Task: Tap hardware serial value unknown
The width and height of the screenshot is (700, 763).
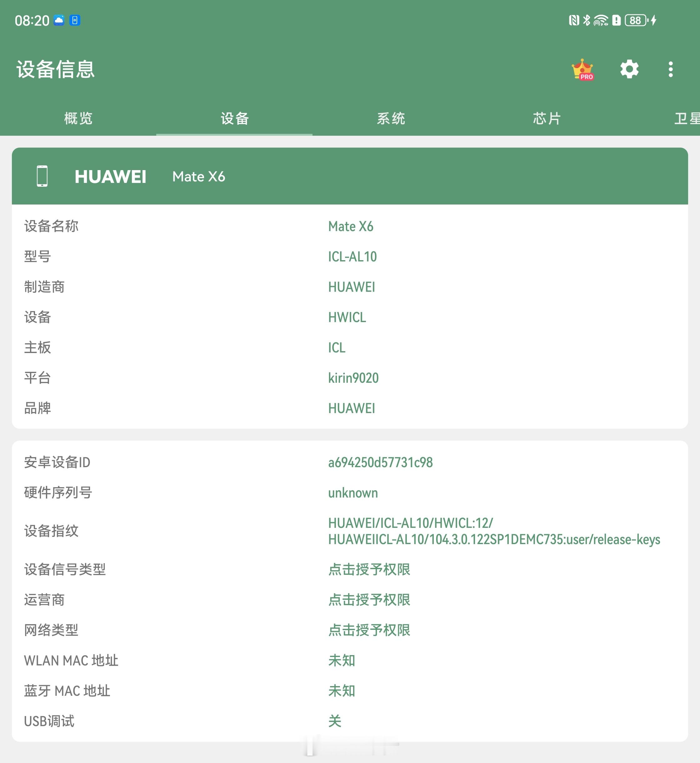Action: 353,493
